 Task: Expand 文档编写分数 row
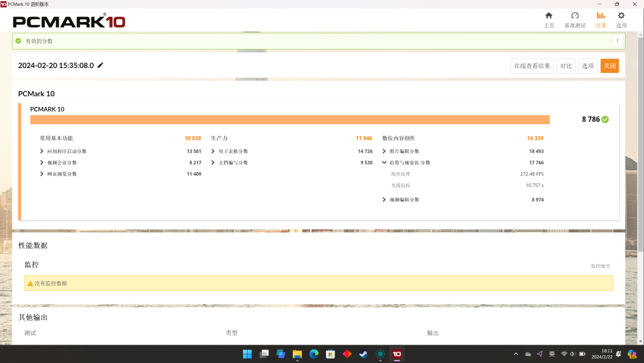coord(213,162)
